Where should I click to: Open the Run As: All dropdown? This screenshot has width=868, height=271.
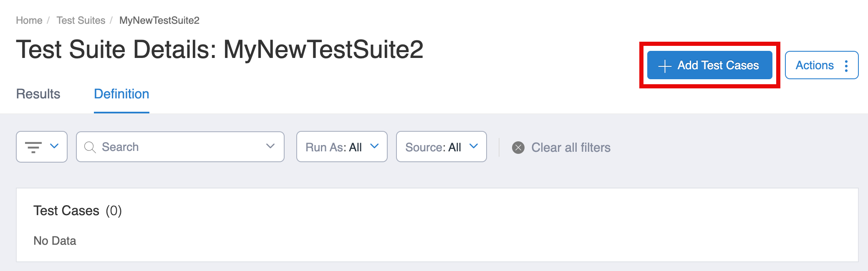click(342, 147)
